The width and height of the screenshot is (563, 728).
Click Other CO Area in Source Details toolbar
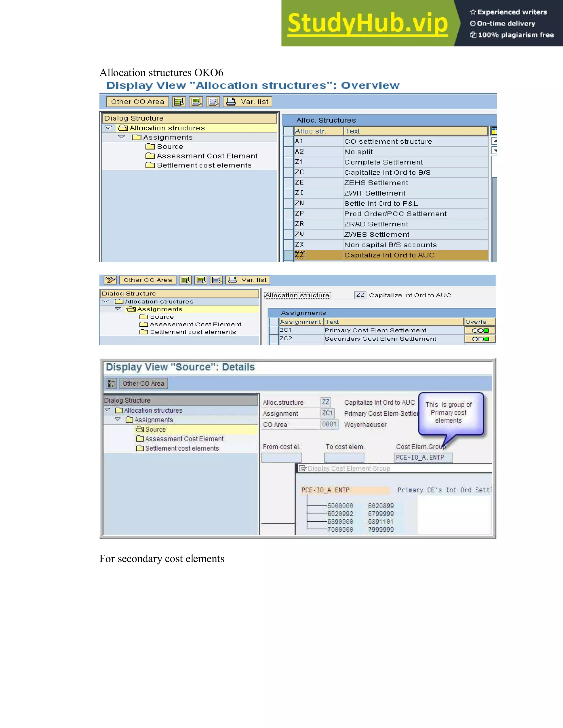[143, 383]
